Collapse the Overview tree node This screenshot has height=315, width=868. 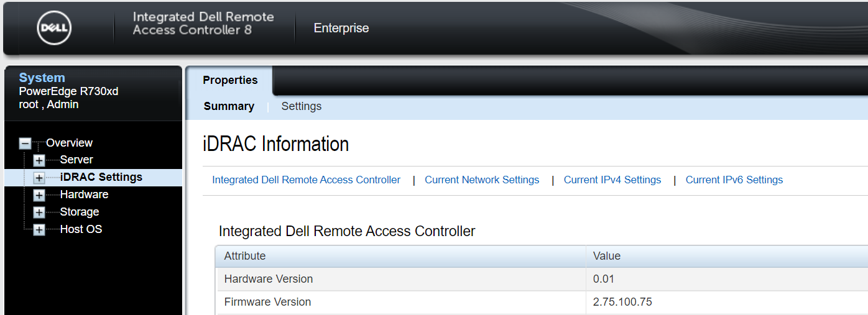[x=25, y=143]
